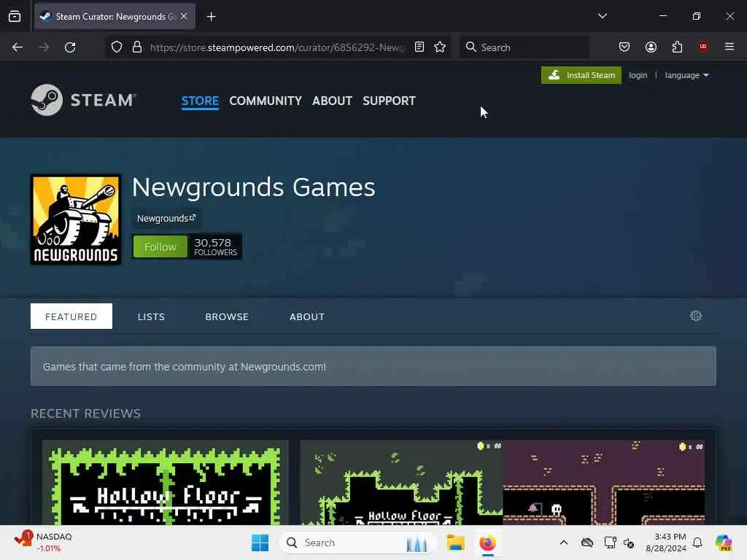
Task: Switch to the LISTS tab
Action: click(x=151, y=316)
